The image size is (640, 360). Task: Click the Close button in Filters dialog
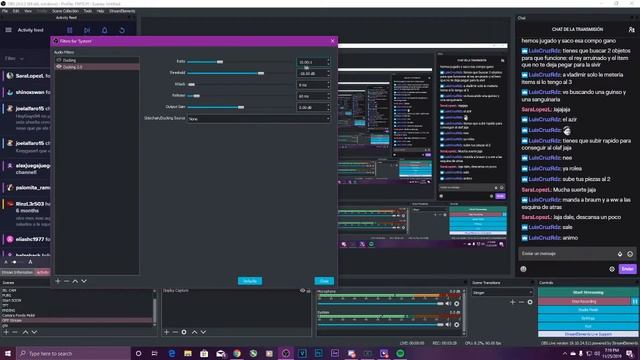coord(324,281)
